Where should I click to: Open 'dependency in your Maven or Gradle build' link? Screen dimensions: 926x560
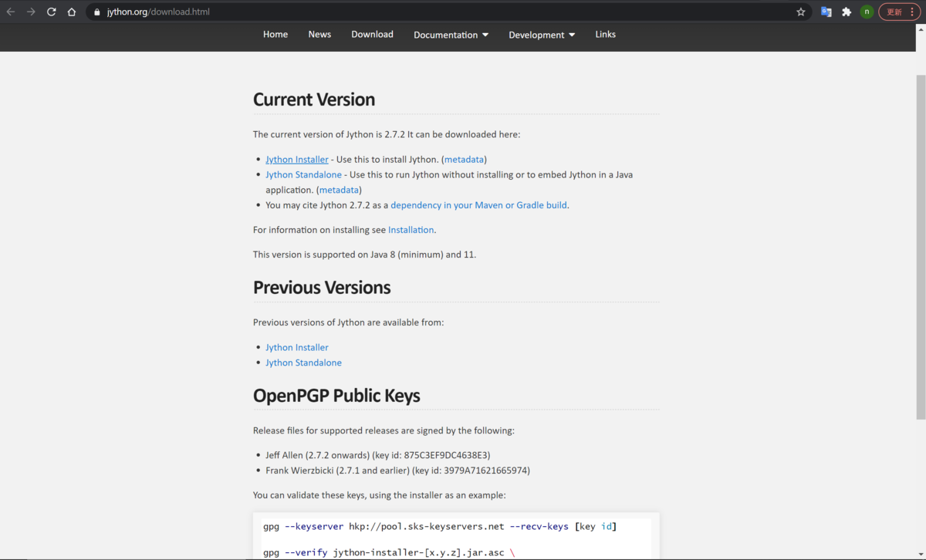click(478, 205)
